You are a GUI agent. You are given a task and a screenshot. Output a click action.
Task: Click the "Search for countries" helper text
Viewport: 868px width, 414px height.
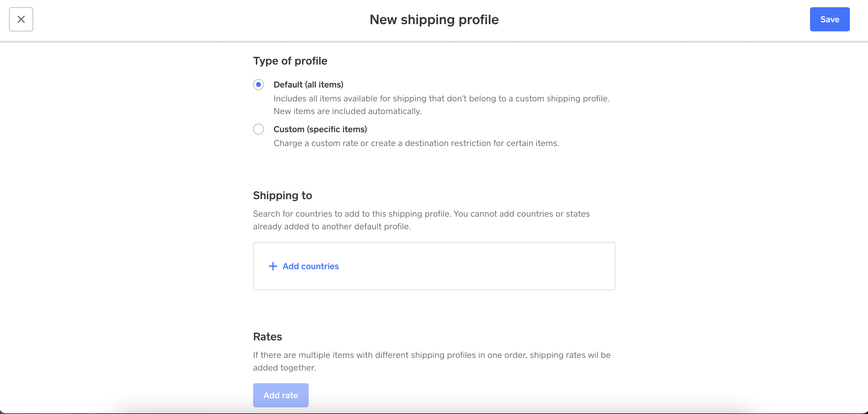pos(421,214)
